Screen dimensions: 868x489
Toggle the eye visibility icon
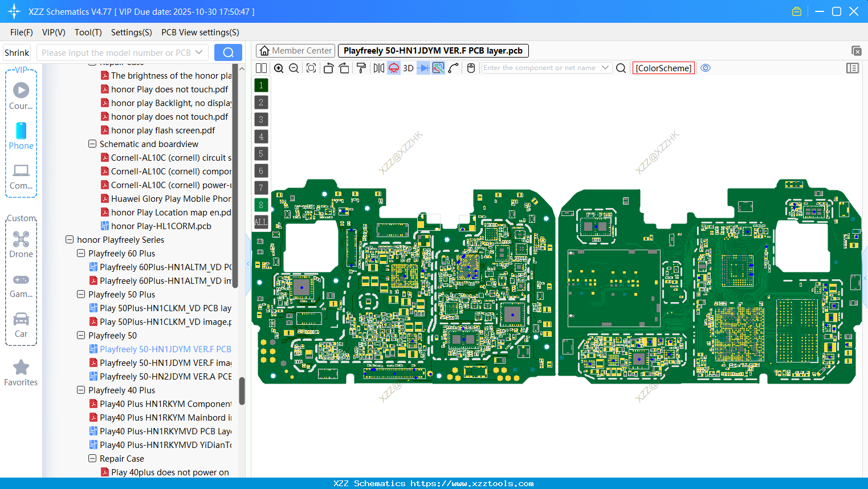[x=706, y=68]
